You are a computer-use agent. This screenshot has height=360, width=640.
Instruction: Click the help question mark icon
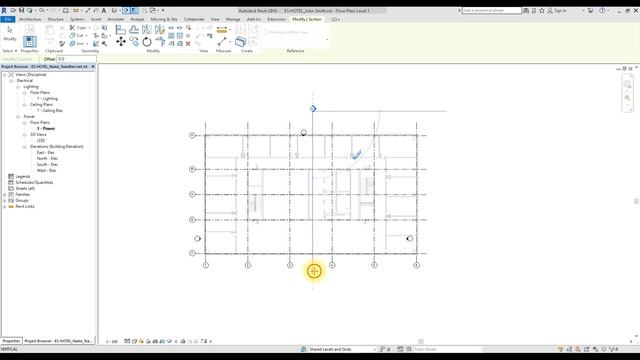click(602, 11)
